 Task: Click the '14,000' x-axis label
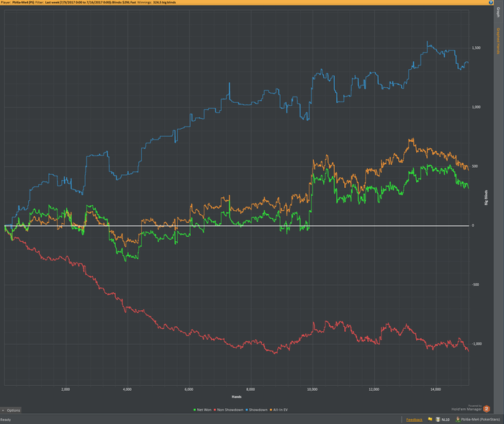(x=436, y=389)
